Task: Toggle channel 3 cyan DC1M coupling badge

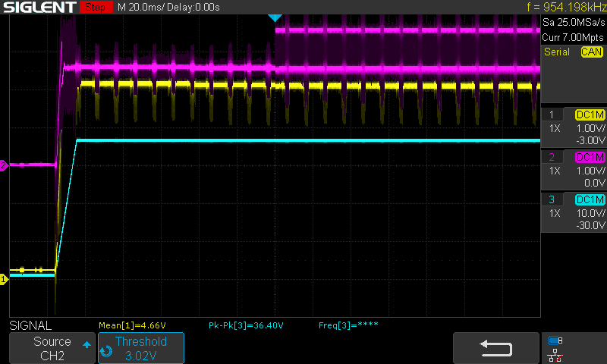Action: click(x=590, y=199)
